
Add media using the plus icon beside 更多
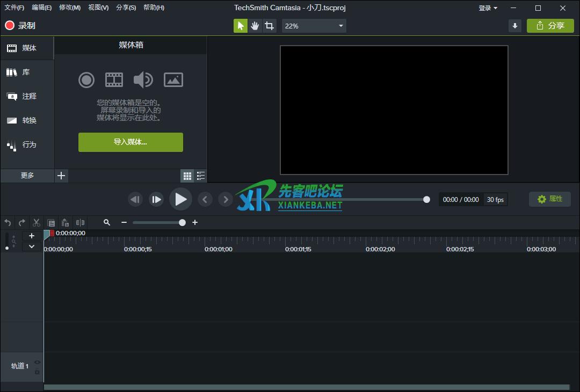pyautogui.click(x=61, y=176)
